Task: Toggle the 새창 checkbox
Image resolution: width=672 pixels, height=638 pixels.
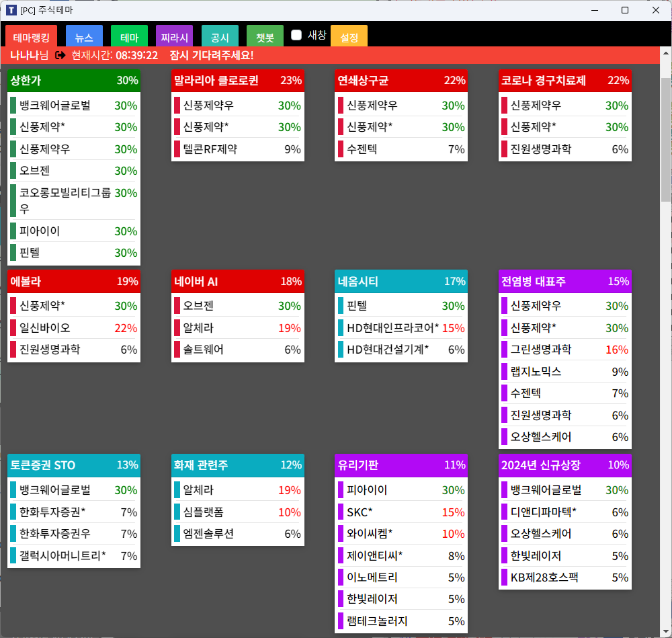Action: [296, 35]
